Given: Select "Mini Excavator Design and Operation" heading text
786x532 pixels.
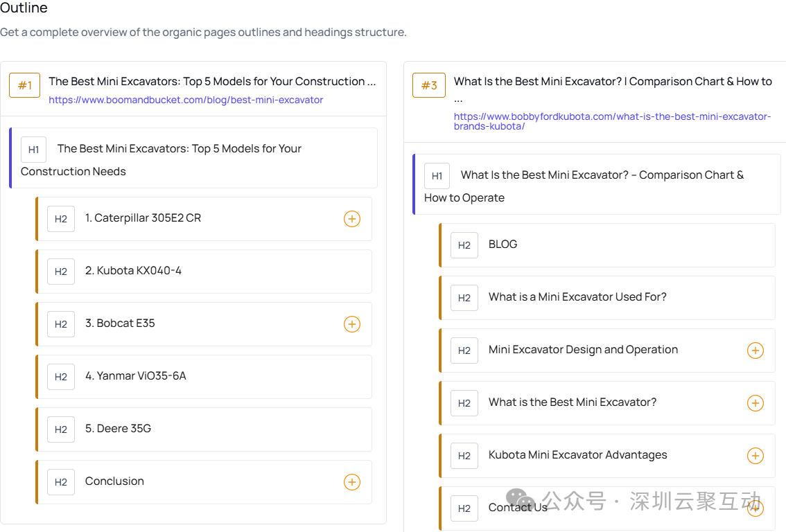Looking at the screenshot, I should point(583,349).
